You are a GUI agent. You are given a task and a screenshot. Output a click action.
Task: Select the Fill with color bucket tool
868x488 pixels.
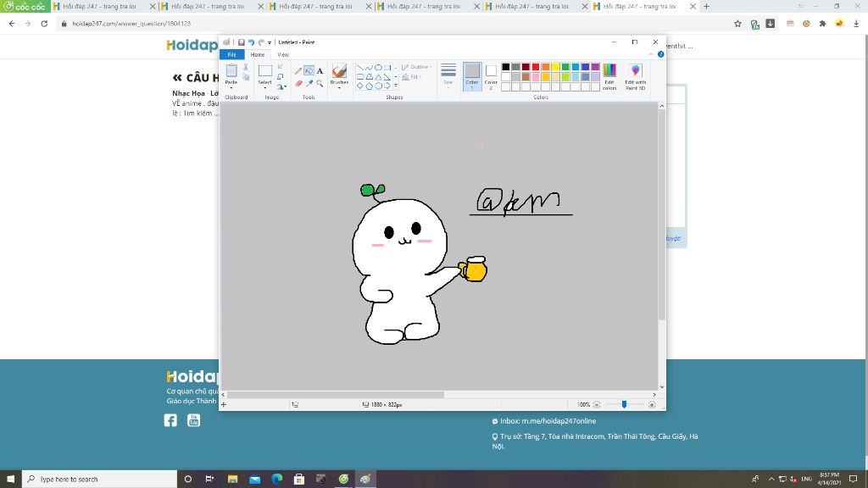(309, 71)
